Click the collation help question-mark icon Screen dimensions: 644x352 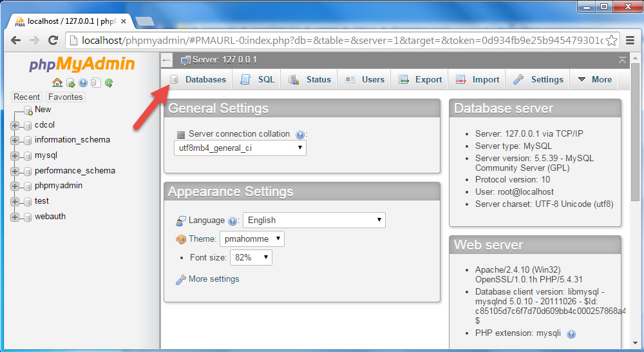299,135
